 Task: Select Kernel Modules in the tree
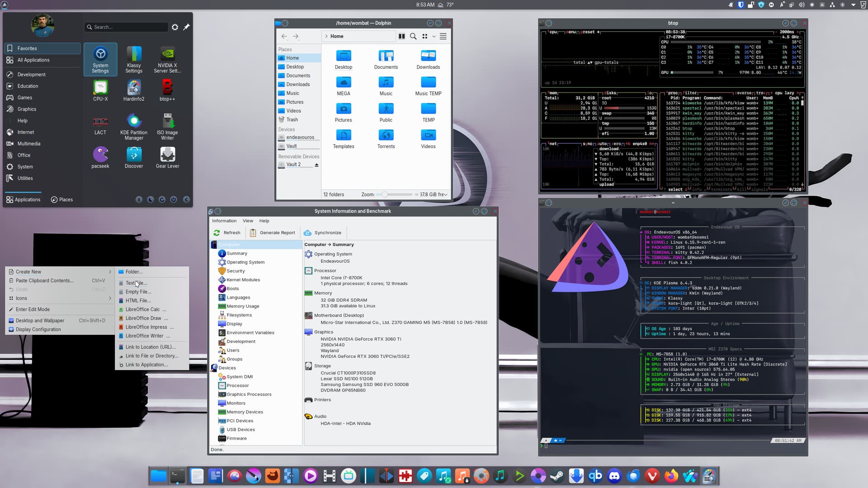coord(243,280)
